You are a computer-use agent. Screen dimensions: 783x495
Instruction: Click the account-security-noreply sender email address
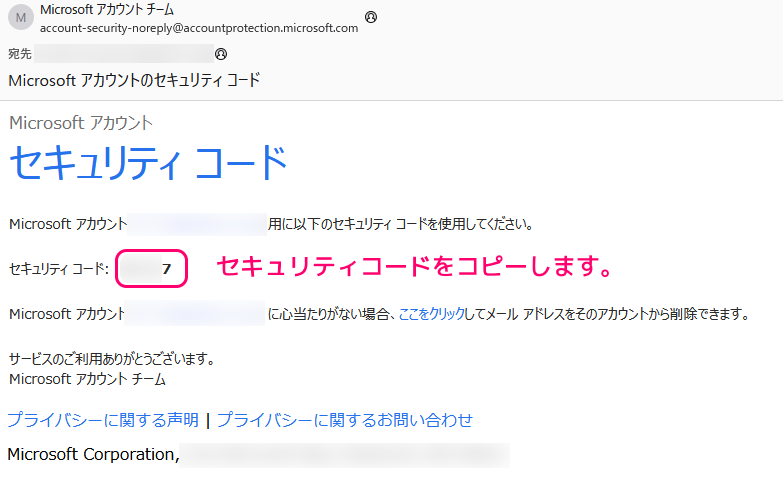(x=199, y=28)
